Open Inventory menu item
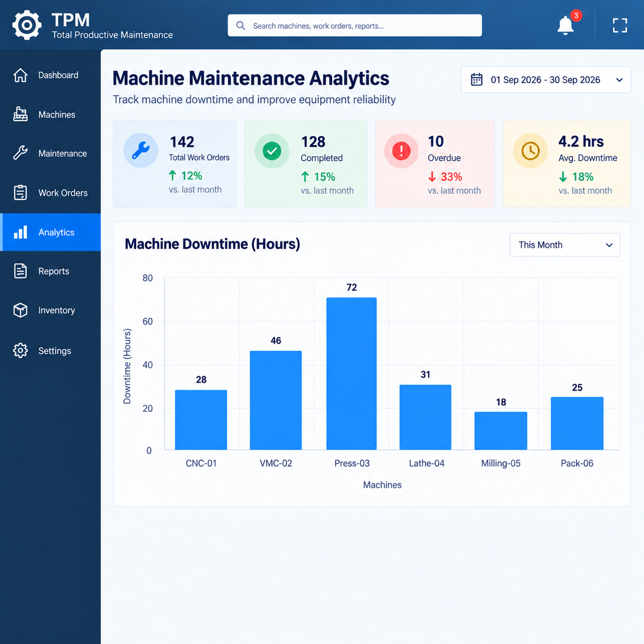The width and height of the screenshot is (644, 644). 50,310
